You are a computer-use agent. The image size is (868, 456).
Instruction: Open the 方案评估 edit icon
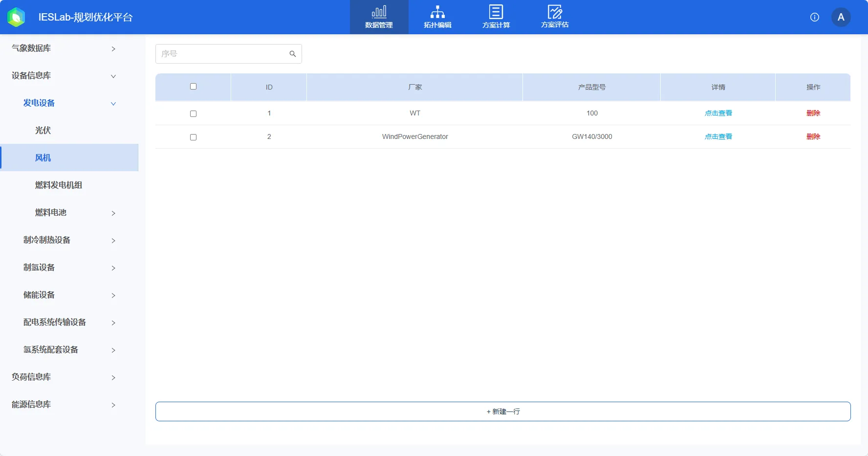[555, 11]
